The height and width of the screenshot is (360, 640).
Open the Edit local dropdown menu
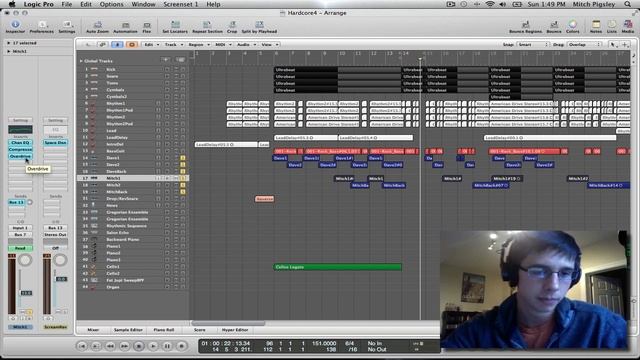click(151, 44)
